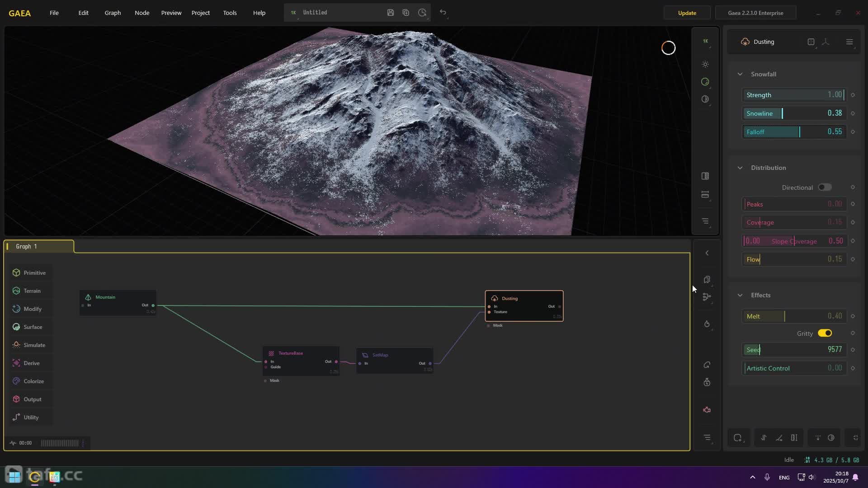Click the red icon in graph sidebar
This screenshot has height=488, width=868.
pos(707,410)
